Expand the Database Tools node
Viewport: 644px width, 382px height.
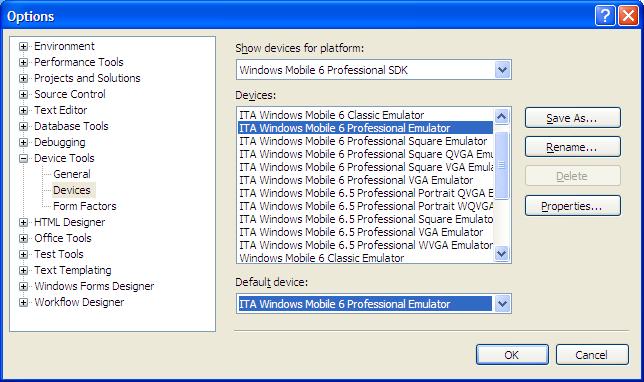[23, 127]
